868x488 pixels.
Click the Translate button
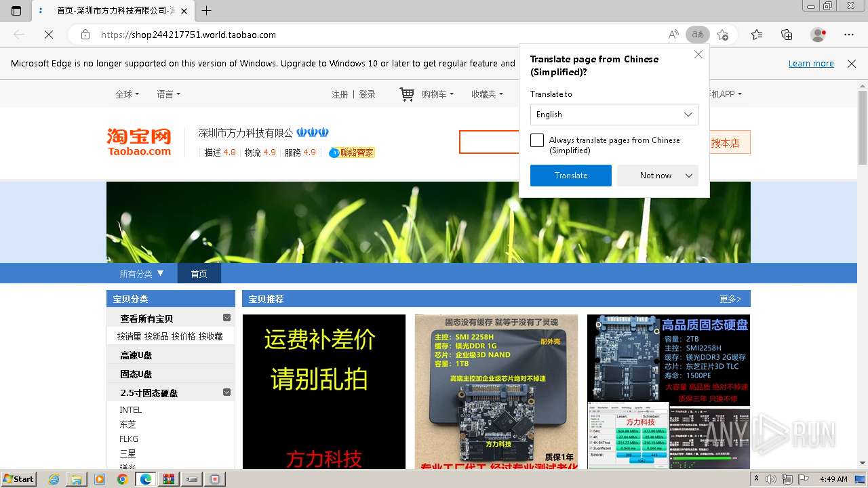click(571, 176)
